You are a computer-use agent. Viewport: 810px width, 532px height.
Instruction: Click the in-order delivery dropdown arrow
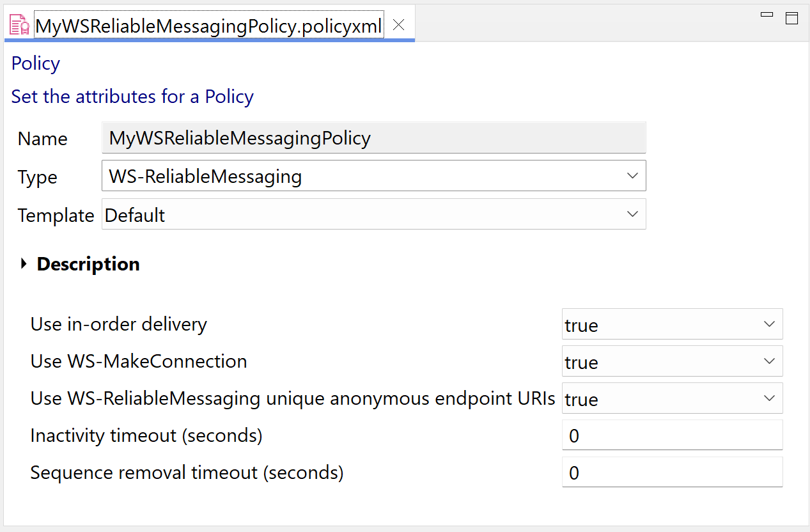click(769, 324)
